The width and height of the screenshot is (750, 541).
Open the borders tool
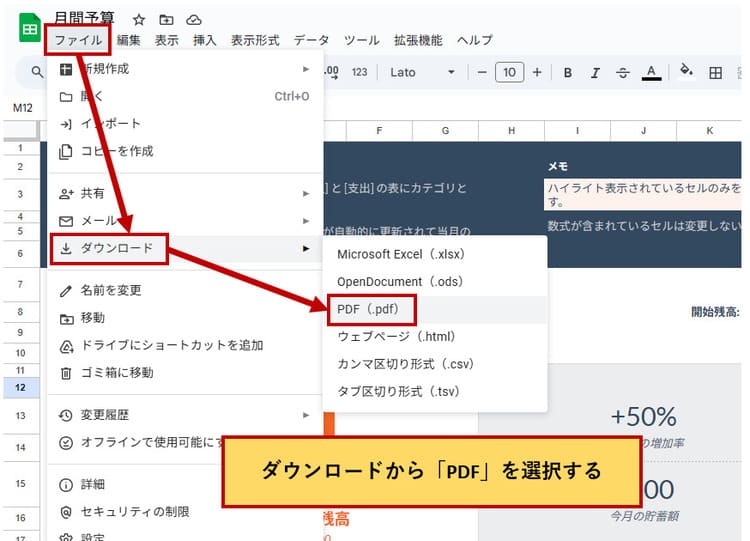(x=716, y=73)
